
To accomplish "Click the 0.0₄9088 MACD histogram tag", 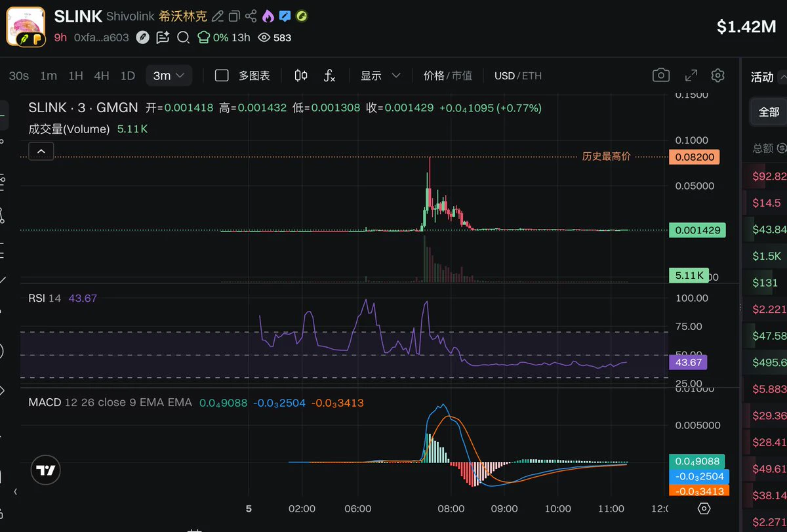I will pyautogui.click(x=698, y=462).
